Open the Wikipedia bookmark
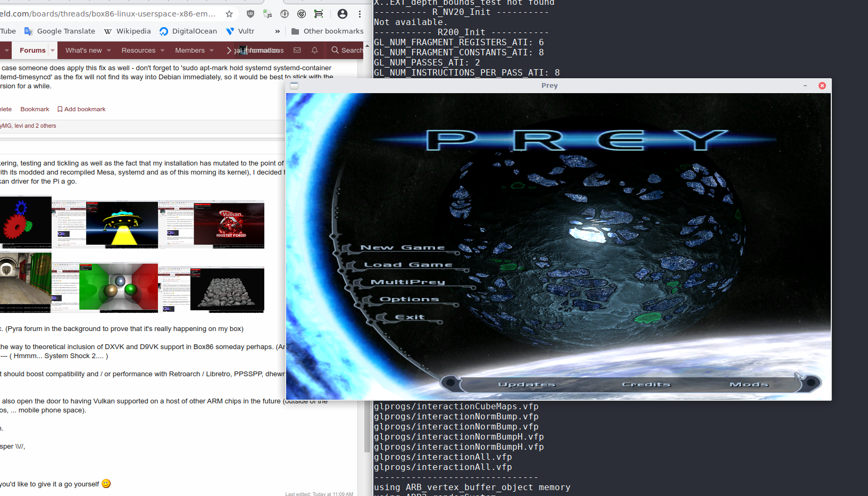868x496 pixels. pos(128,31)
